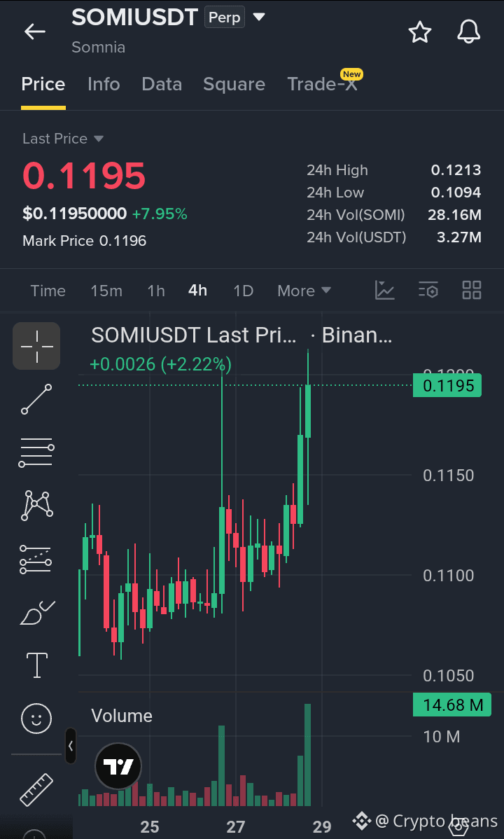Select the 15m interval
The image size is (504, 839).
click(x=106, y=291)
